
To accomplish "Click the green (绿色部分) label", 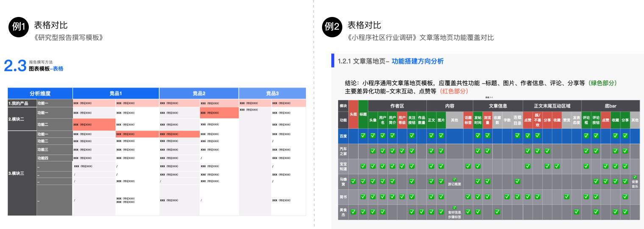I will pyautogui.click(x=602, y=83).
